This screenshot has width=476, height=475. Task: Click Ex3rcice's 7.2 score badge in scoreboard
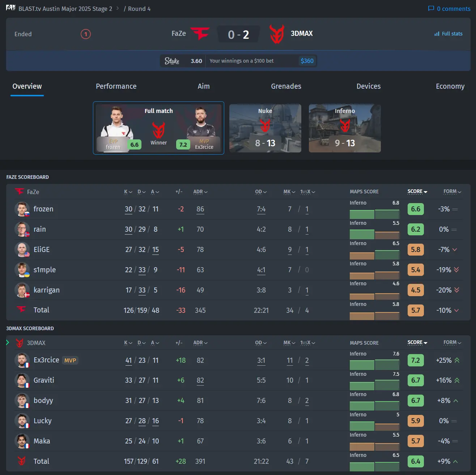click(x=416, y=360)
